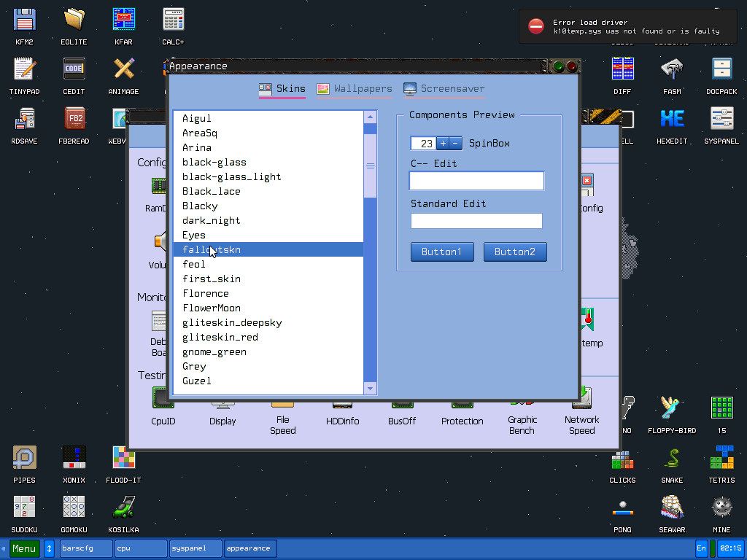Switch to the Screensaver tab
Image resolution: width=747 pixels, height=560 pixels.
tap(444, 89)
